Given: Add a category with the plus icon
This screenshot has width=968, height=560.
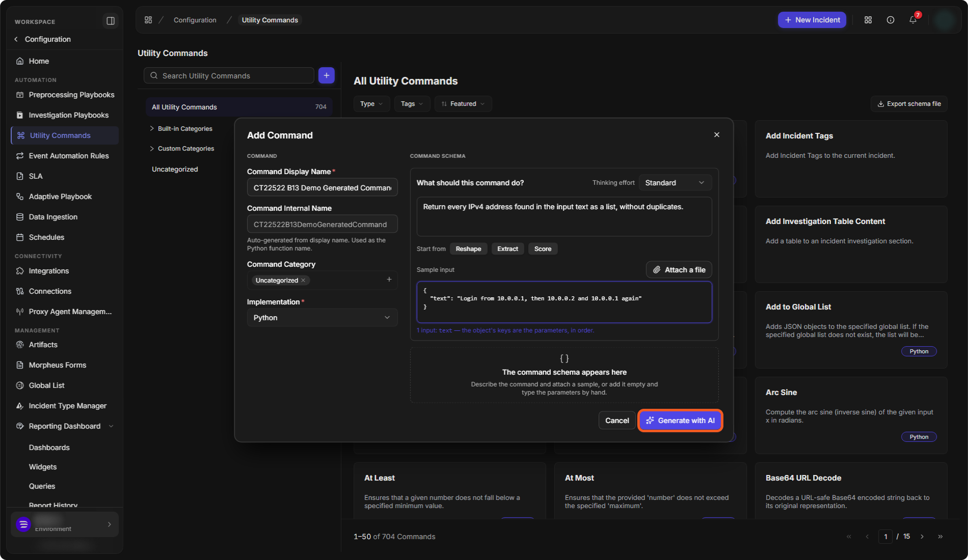Looking at the screenshot, I should [389, 279].
